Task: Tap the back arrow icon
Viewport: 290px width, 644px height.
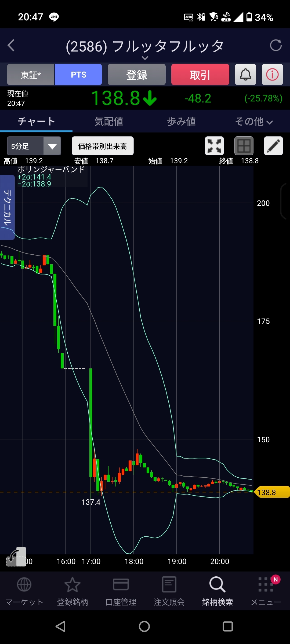Action: pos(11,45)
